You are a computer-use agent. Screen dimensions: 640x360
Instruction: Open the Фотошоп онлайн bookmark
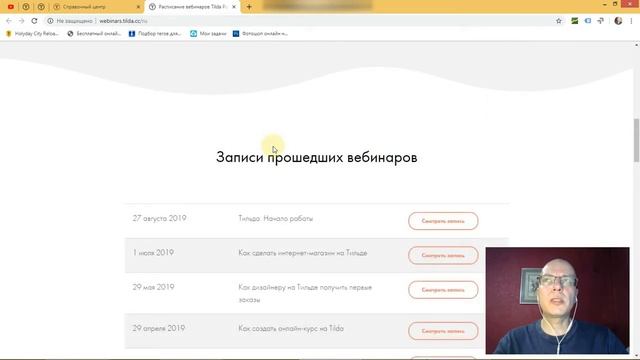260,34
